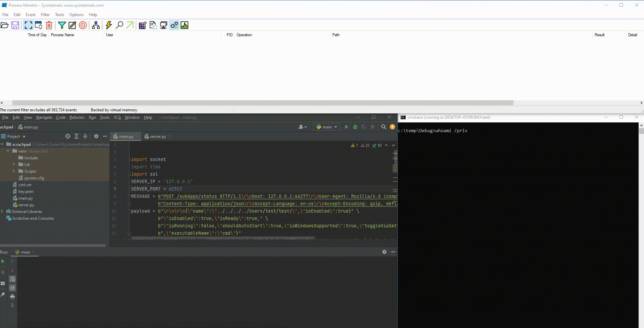This screenshot has width=644, height=328.
Task: Click the funnel Filter icon in Process Monitor
Action: [62, 25]
